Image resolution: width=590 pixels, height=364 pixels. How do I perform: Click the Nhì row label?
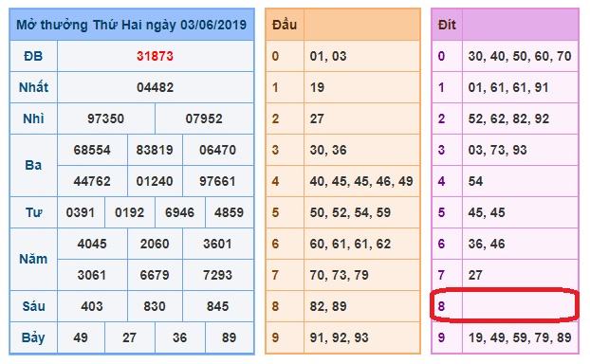point(33,118)
